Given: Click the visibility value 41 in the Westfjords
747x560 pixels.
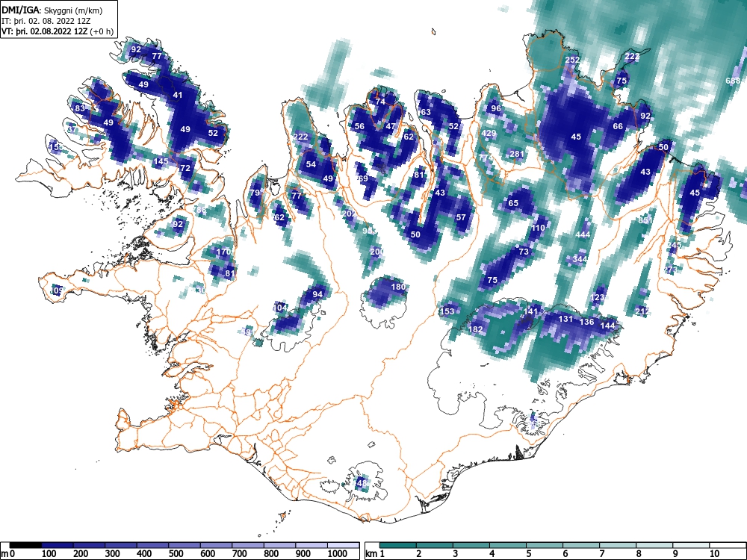Looking at the screenshot, I should (x=178, y=96).
